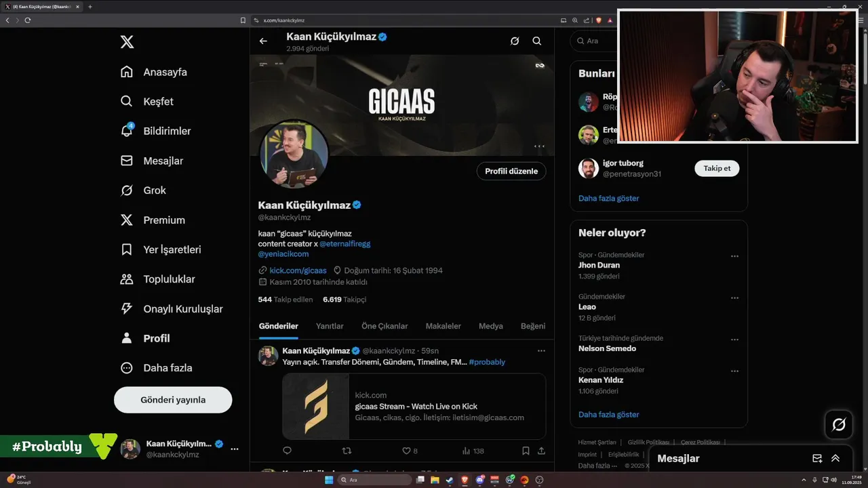Open Discord from the taskbar
This screenshot has width=868, height=488.
click(x=480, y=480)
